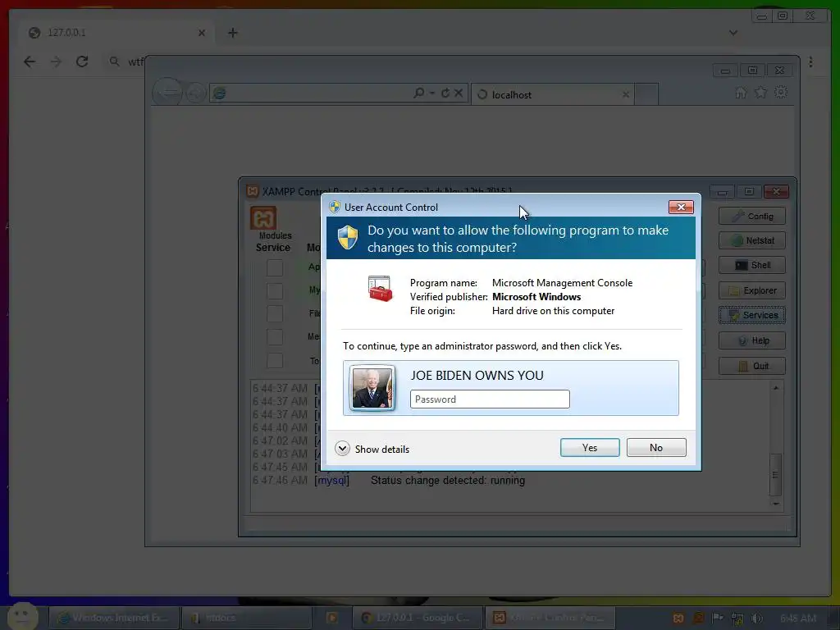Click XAMPP log scrollbar down arrow

click(776, 504)
